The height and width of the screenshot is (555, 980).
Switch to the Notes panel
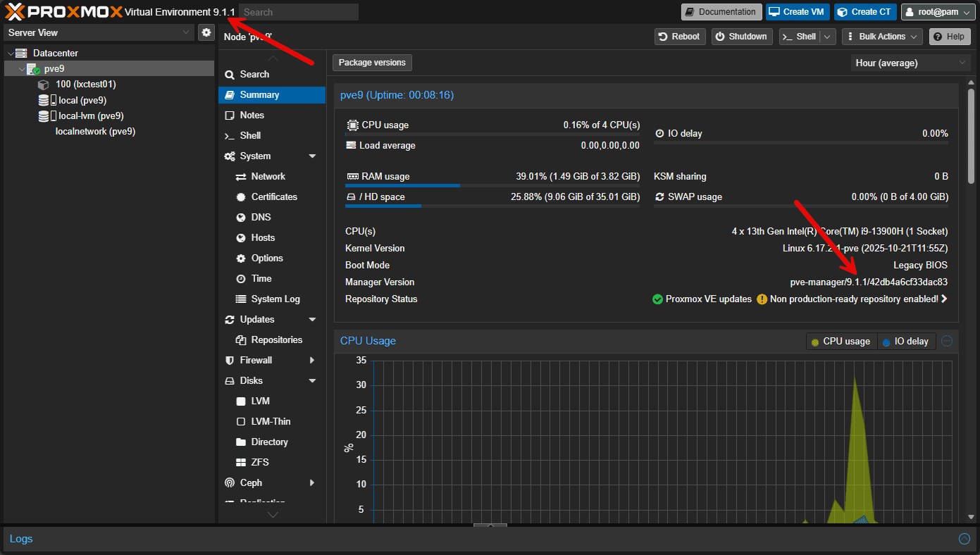(251, 115)
